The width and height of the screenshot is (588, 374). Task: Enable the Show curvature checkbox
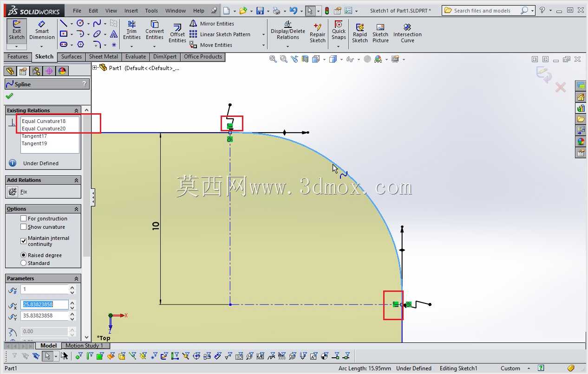pos(24,226)
